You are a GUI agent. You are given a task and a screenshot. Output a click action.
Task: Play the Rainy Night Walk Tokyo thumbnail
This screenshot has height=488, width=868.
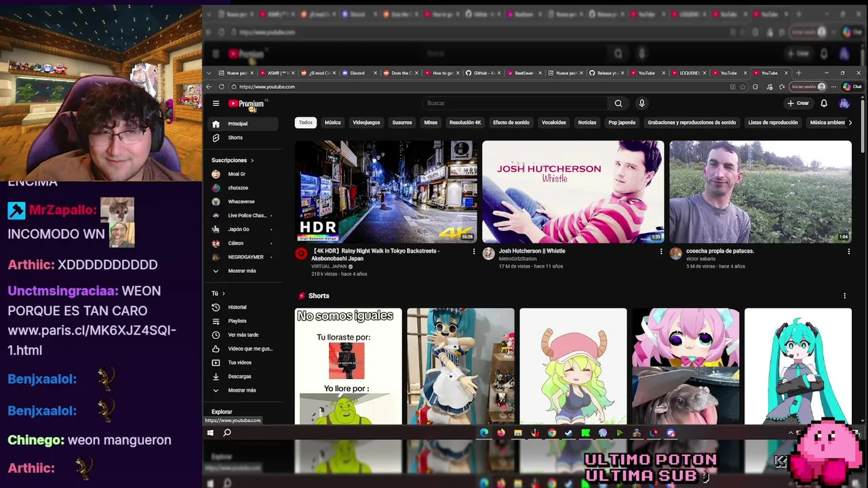(x=386, y=192)
